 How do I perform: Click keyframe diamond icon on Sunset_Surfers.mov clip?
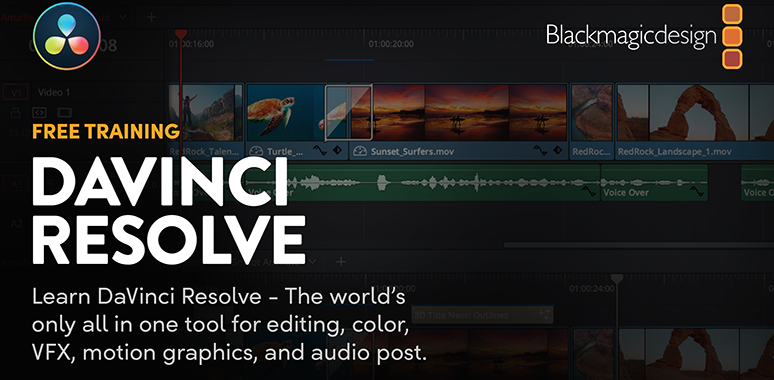click(557, 151)
